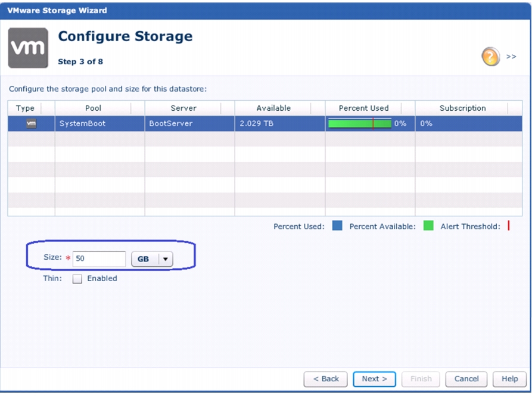Click the green Percent Available legend swatch

(428, 226)
